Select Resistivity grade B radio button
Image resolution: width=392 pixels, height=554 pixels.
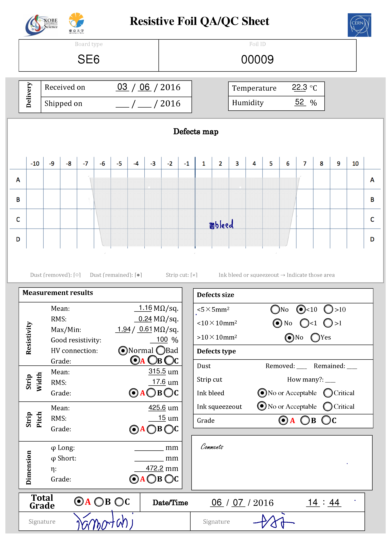click(153, 360)
